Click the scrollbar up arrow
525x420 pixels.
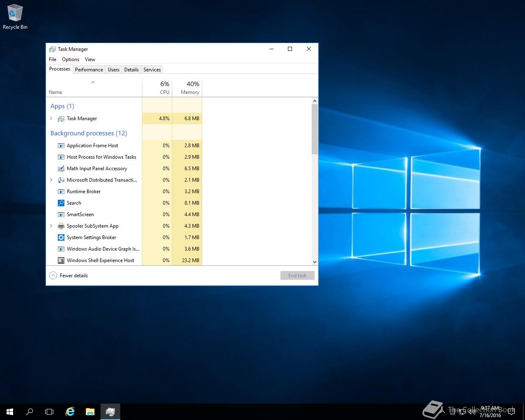click(x=315, y=101)
